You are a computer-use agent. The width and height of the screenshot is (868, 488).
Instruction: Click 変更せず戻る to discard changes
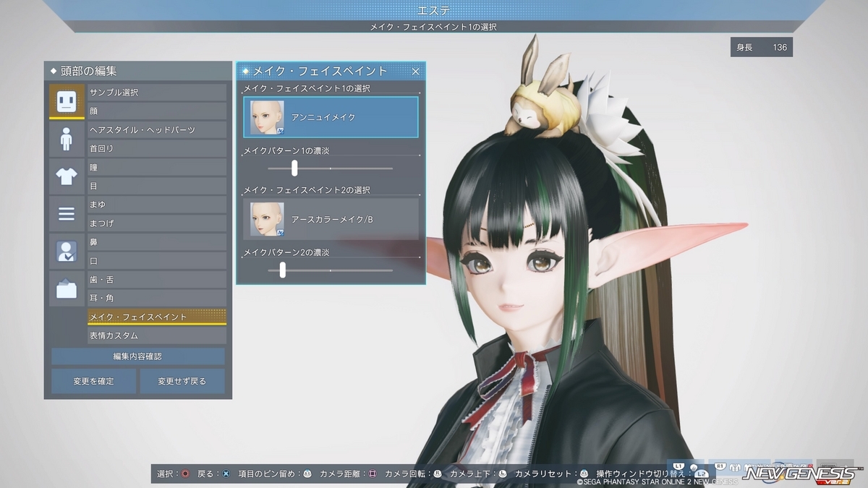[182, 381]
